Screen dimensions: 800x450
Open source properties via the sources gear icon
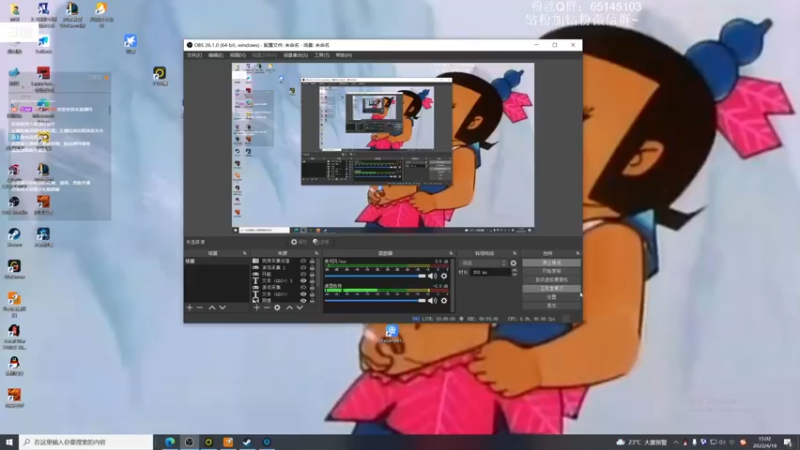[x=277, y=308]
